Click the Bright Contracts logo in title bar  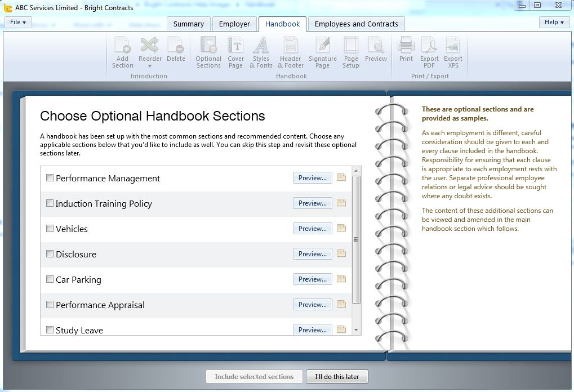tap(8, 7)
